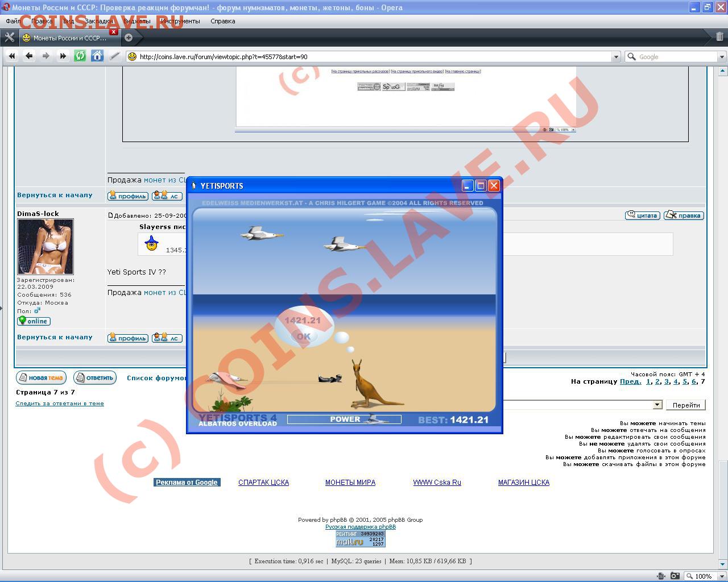This screenshot has height=582, width=728.
Task: Open the Opera panels wrench icon
Action: coord(9,38)
